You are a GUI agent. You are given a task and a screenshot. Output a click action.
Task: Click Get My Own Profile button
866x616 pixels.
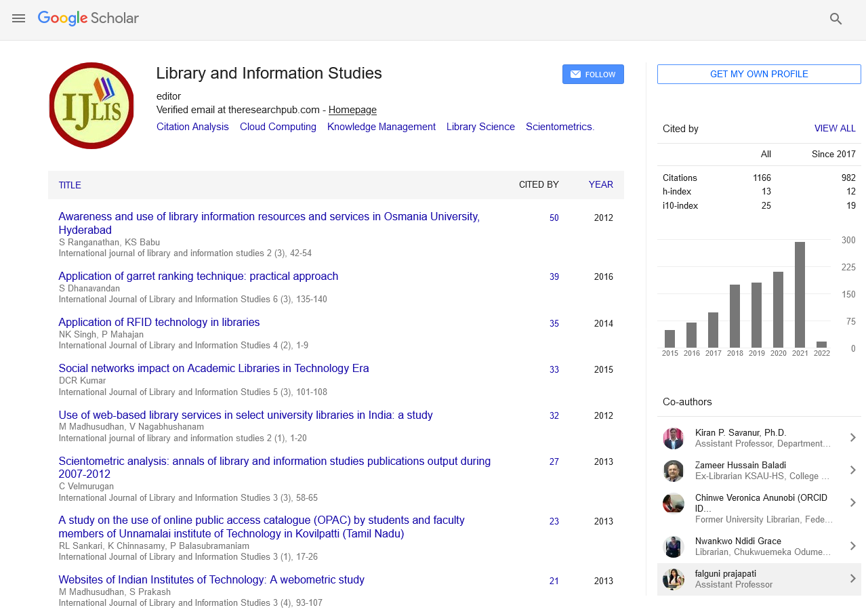tap(759, 75)
